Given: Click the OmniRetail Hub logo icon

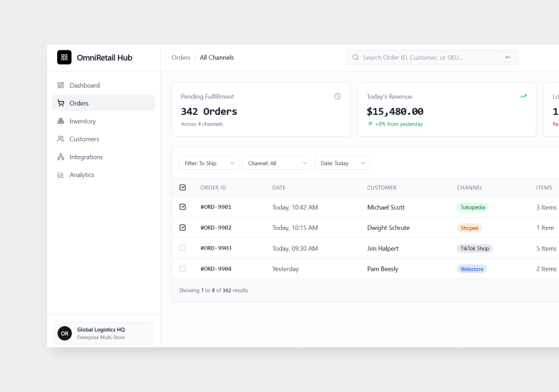Looking at the screenshot, I should click(64, 57).
